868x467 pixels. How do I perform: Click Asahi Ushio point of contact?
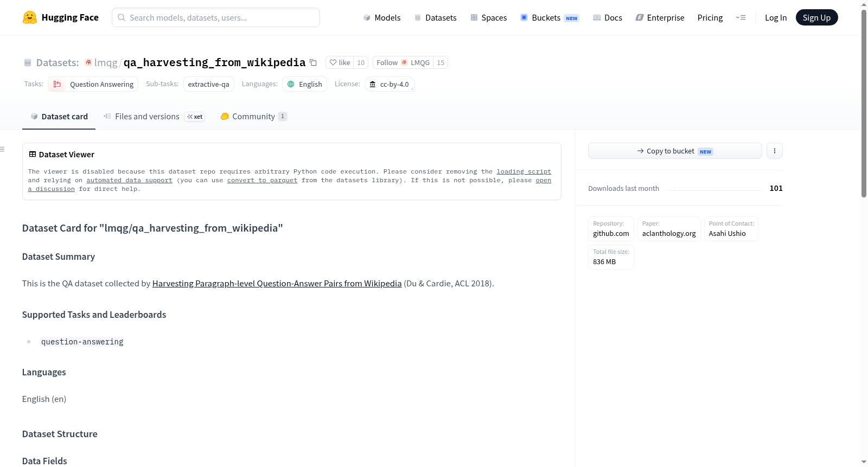(x=731, y=229)
